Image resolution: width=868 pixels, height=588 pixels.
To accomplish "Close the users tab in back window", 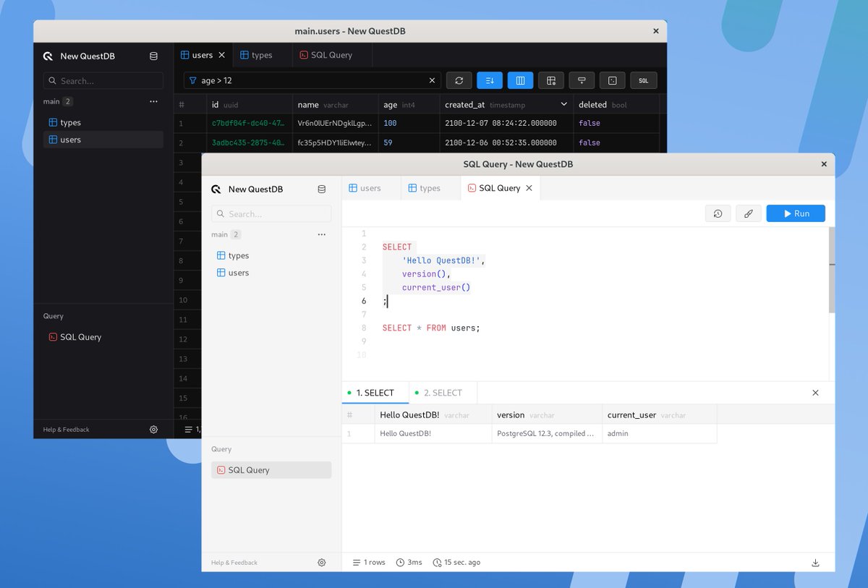I will [x=221, y=55].
